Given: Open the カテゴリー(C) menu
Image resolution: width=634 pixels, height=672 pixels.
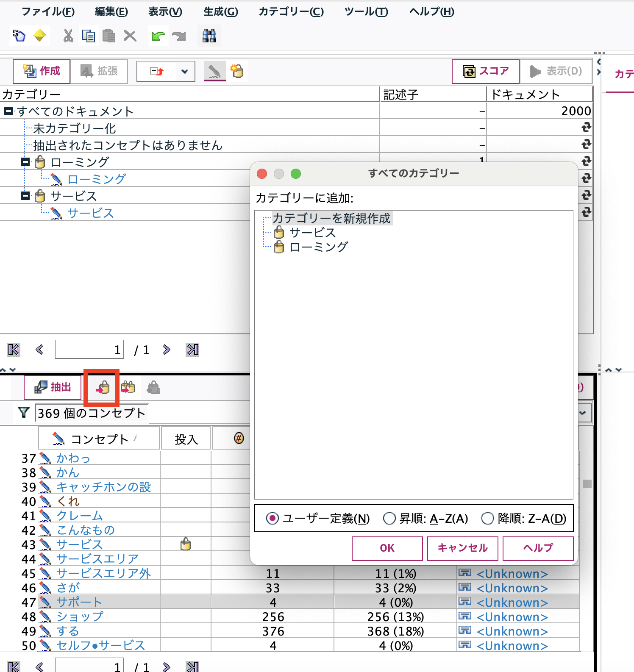Looking at the screenshot, I should 291,11.
